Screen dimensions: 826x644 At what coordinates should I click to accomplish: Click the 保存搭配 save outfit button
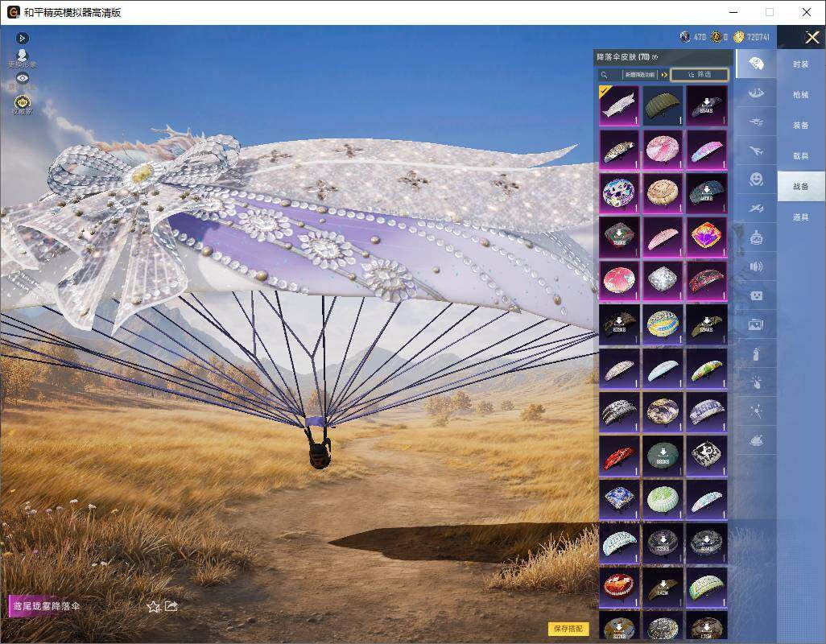[x=568, y=628]
